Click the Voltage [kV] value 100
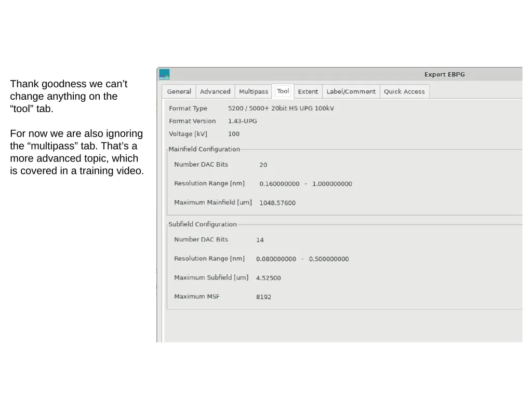 [234, 134]
